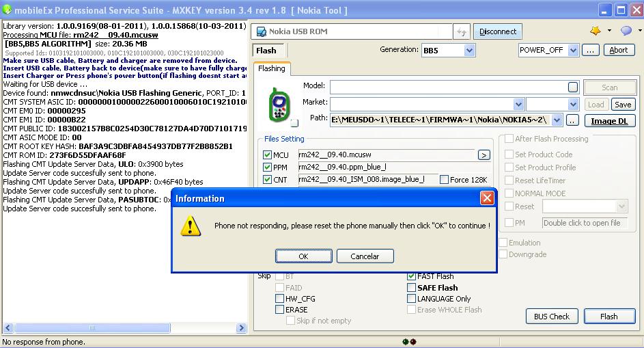Expand the Market dropdown list
The width and height of the screenshot is (644, 348).
point(519,105)
